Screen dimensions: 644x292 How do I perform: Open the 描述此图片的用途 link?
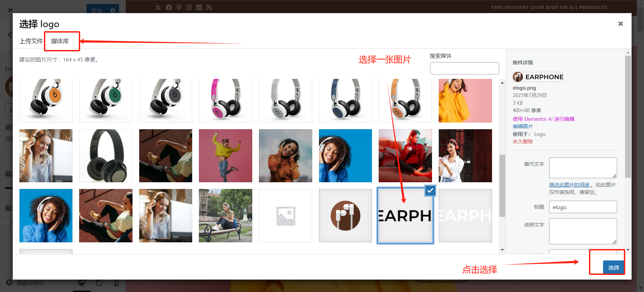pyautogui.click(x=569, y=185)
